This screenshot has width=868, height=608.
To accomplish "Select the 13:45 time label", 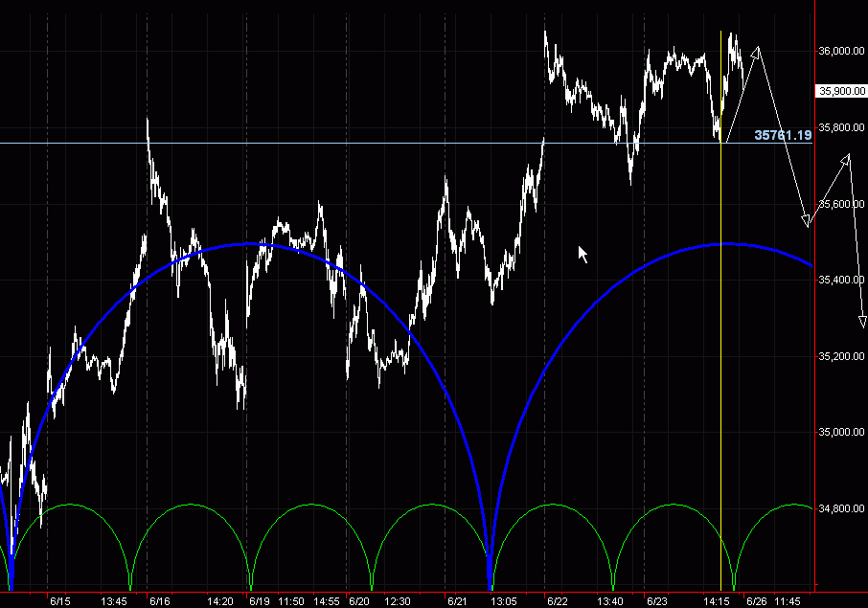I will click(113, 601).
